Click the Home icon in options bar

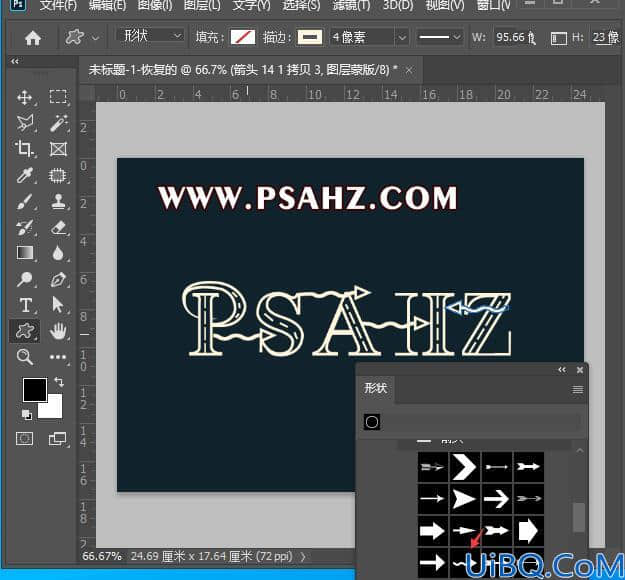pos(33,38)
